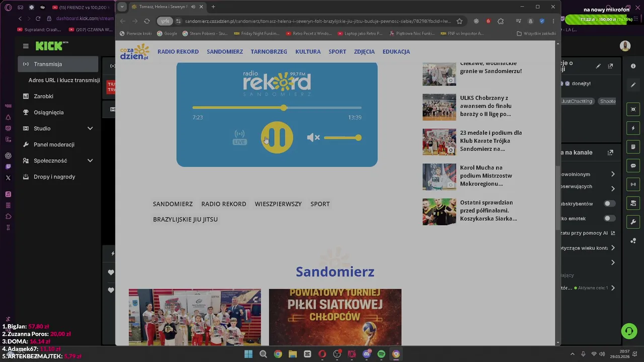644x362 pixels.
Task: Open a new Chrome tab
Action: [213, 7]
